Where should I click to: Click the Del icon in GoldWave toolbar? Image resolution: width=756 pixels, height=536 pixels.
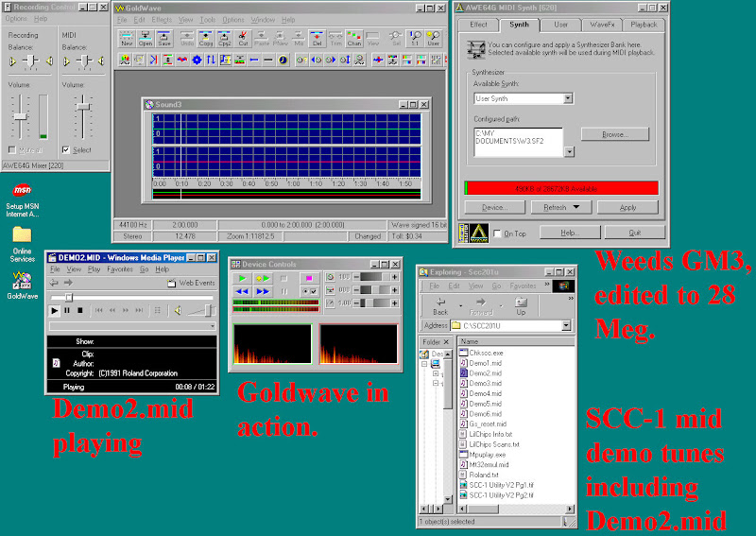[x=317, y=38]
